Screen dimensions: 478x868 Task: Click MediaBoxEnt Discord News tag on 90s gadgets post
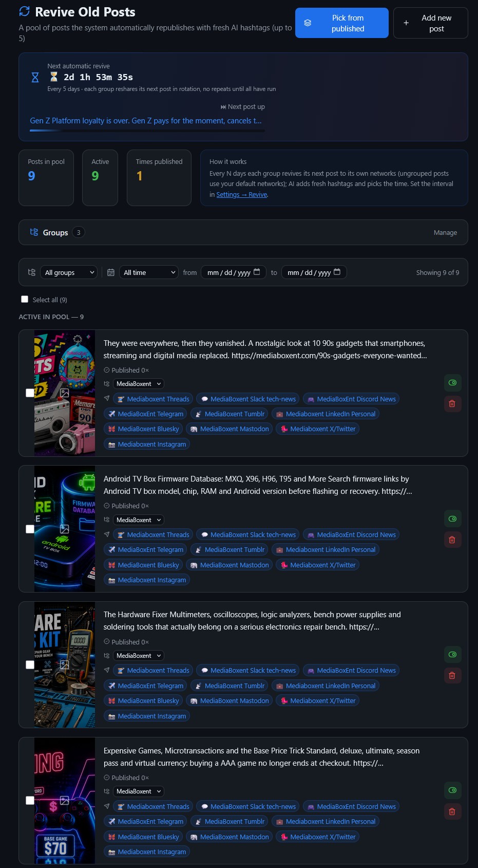tap(351, 399)
